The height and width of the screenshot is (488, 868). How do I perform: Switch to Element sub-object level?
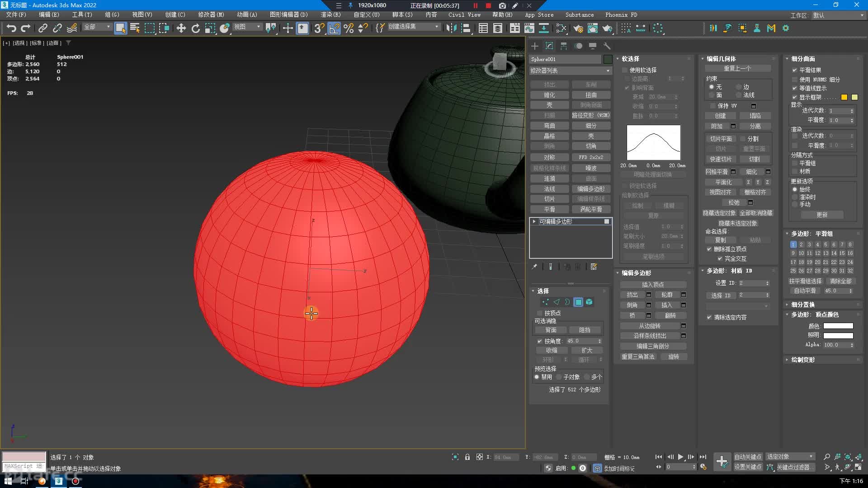tap(589, 302)
